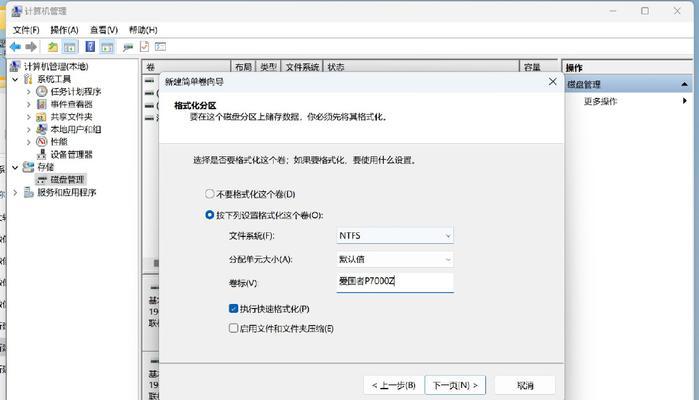
Task: Click the 卷 column header
Action: click(x=186, y=67)
